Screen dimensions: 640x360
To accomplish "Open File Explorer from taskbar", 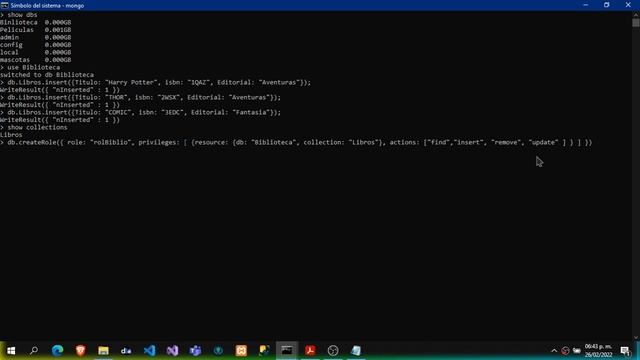I will 103,350.
